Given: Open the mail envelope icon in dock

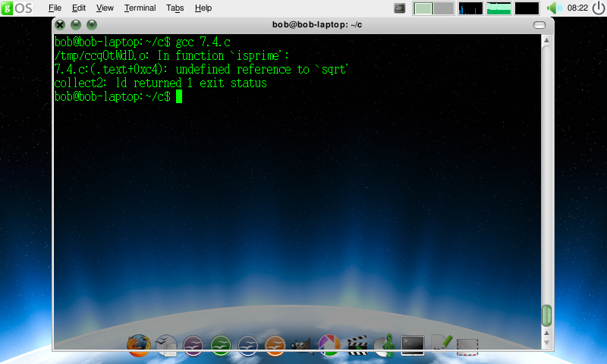Looking at the screenshot, I should click(467, 347).
